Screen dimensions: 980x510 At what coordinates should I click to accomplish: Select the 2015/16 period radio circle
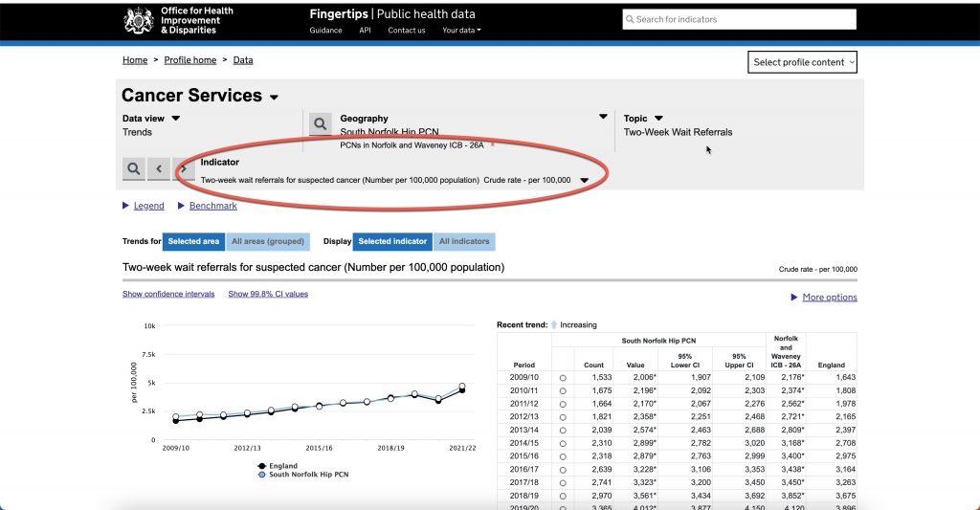click(563, 456)
